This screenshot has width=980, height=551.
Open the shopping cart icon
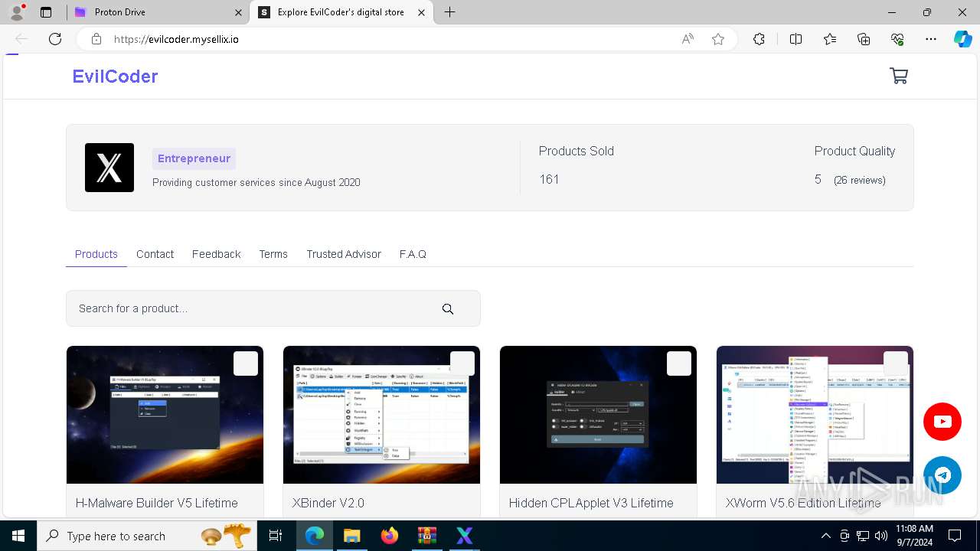click(x=899, y=76)
